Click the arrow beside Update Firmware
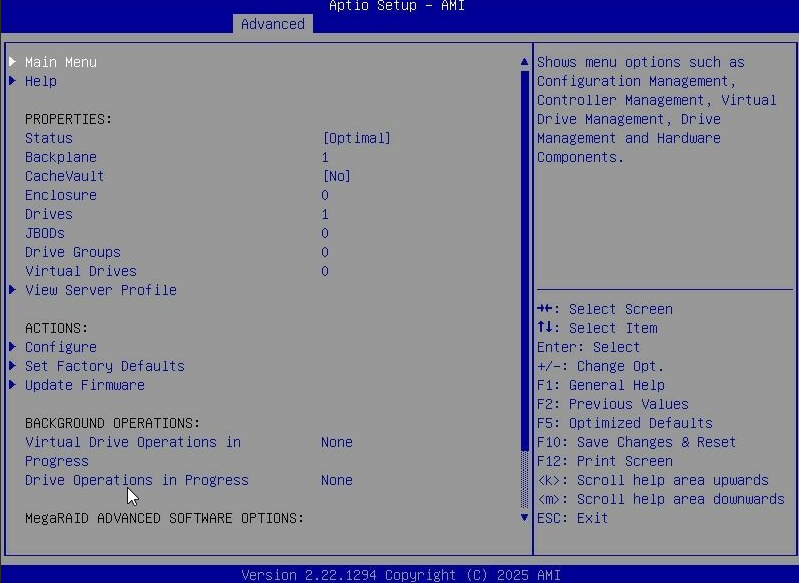The height and width of the screenshot is (583, 799). (x=13, y=385)
